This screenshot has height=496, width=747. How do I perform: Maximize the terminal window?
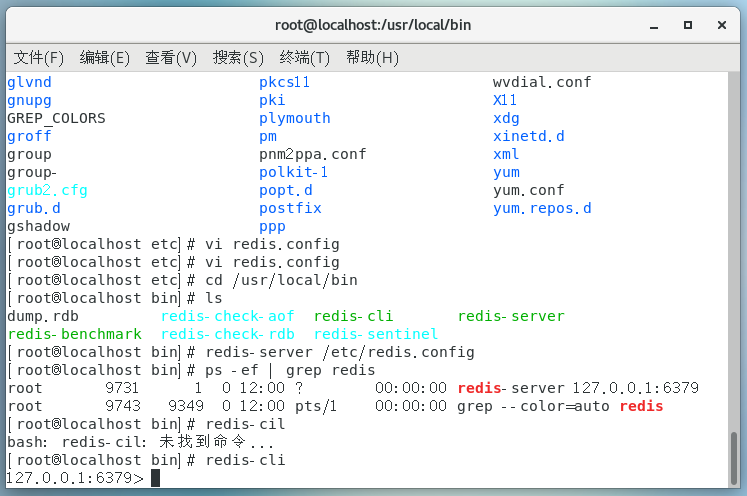pos(687,25)
